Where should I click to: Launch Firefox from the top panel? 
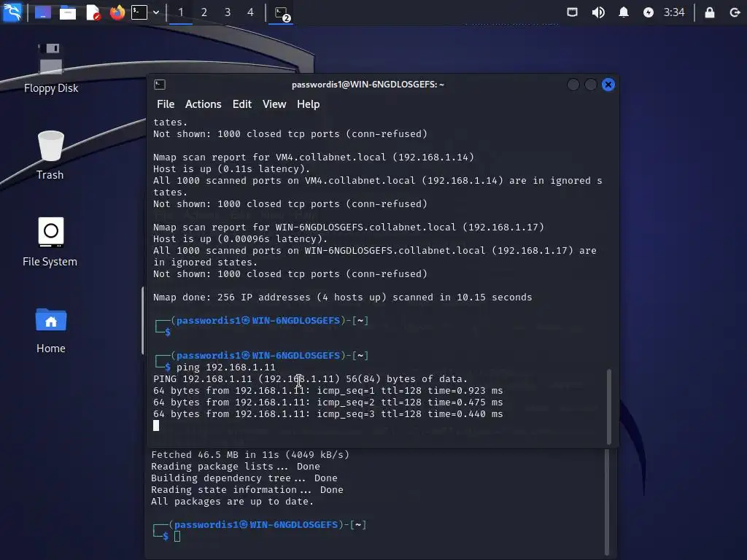tap(117, 12)
